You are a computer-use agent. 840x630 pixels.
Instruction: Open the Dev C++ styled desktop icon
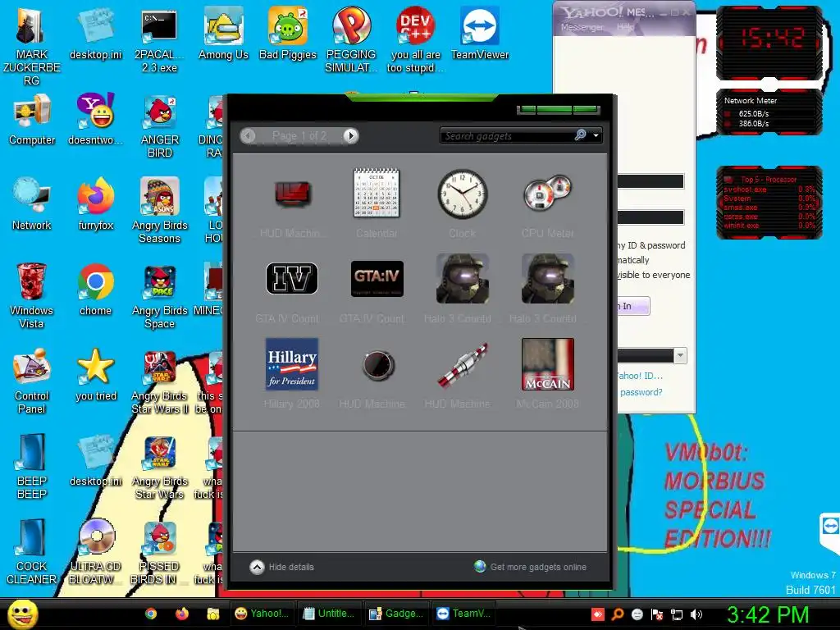pyautogui.click(x=415, y=40)
